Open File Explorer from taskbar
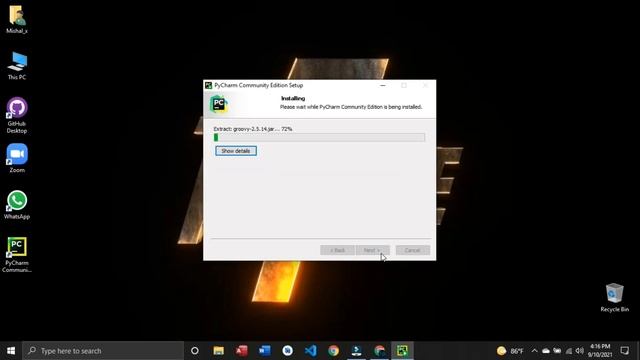640x360 pixels. (218, 351)
